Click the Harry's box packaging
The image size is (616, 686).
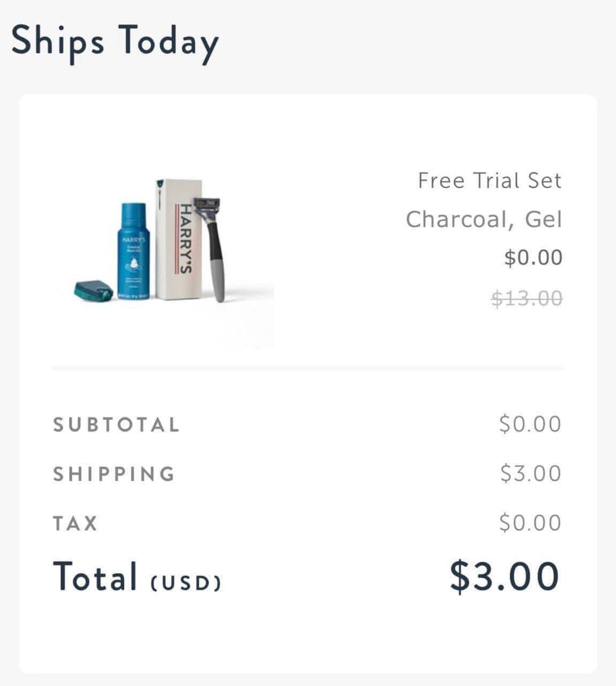pyautogui.click(x=178, y=239)
